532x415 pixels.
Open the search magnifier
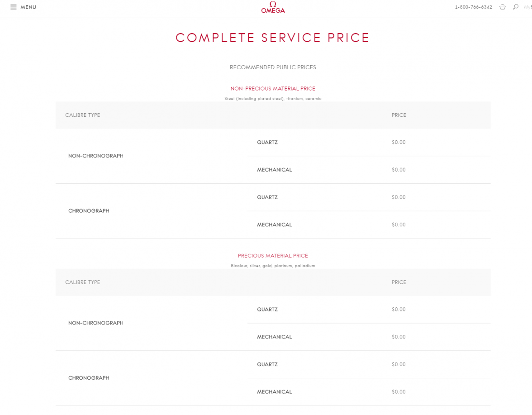tap(515, 7)
